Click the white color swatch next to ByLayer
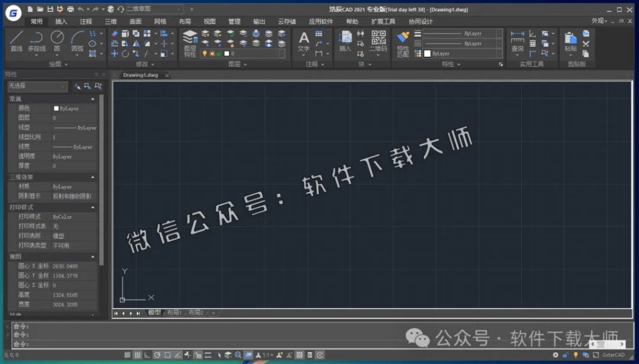 57,107
